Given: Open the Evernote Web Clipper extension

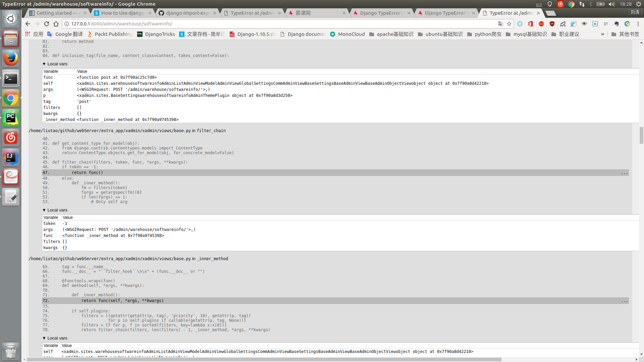Looking at the screenshot, I should coord(616,24).
